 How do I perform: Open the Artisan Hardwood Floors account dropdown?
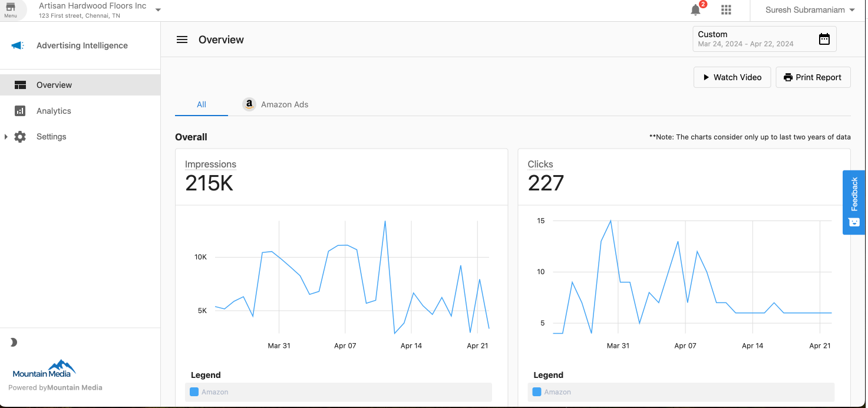tap(158, 10)
